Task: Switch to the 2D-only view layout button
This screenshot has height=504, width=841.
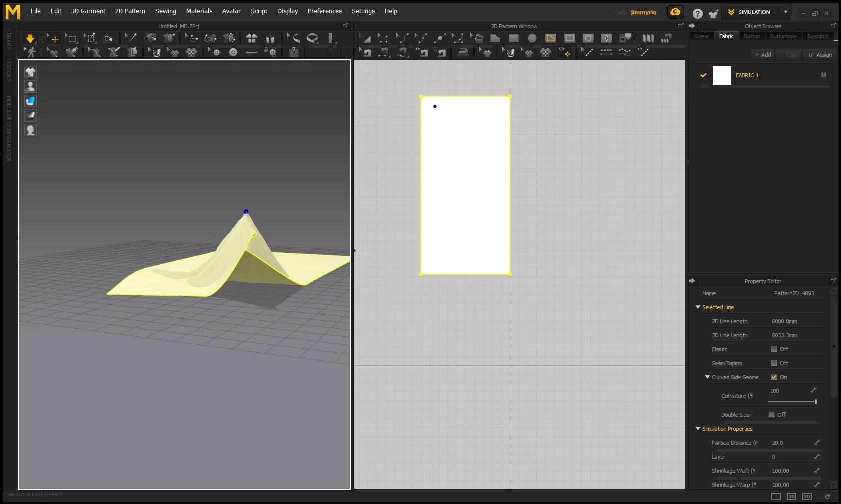Action: click(807, 496)
